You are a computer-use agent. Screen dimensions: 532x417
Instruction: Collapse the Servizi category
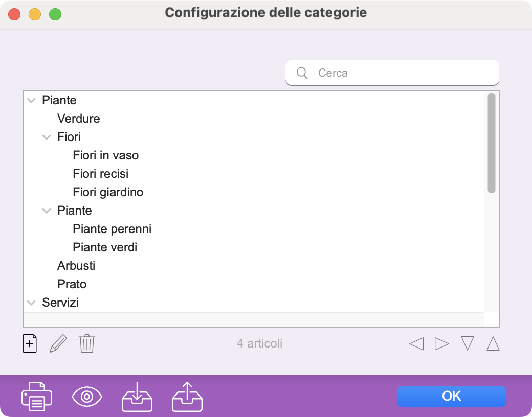tap(31, 303)
